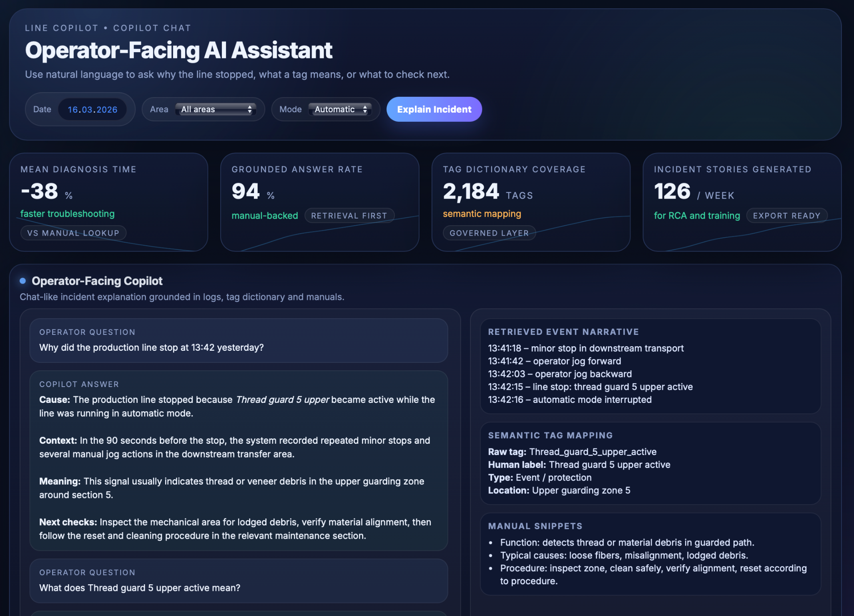Click the Area dropdown stepper arrows
This screenshot has height=616, width=854.
click(x=250, y=109)
